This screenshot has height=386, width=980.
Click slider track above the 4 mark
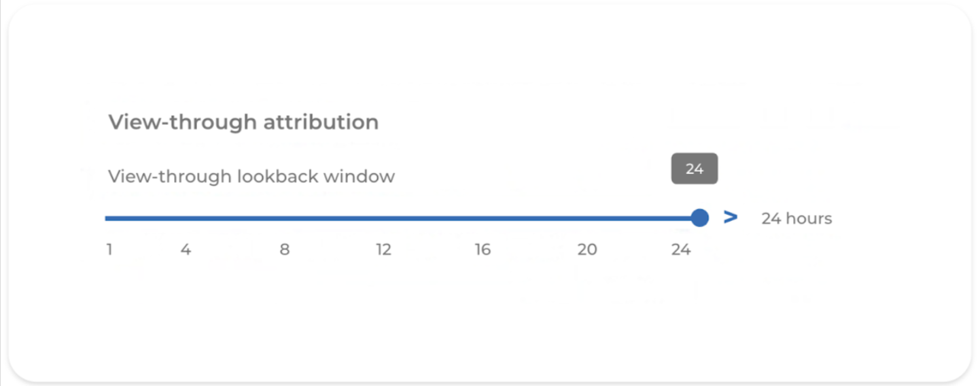coord(186,218)
